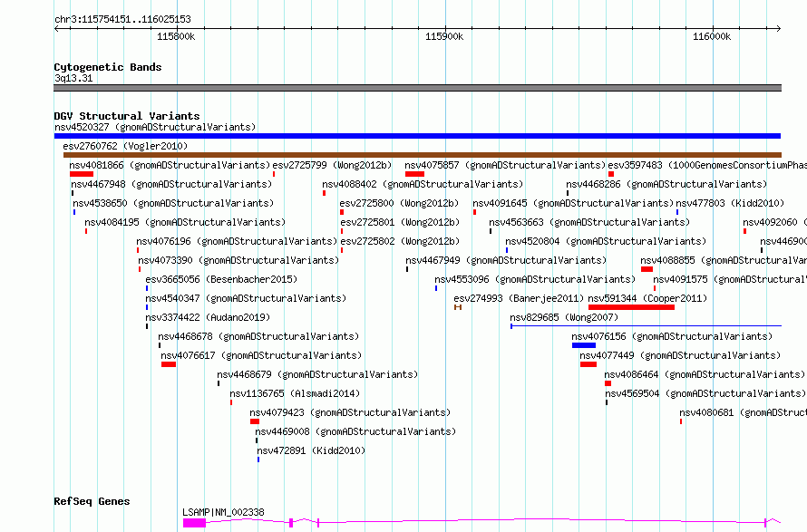
Task: Open nsv4520804 variant label
Action: tap(606, 241)
